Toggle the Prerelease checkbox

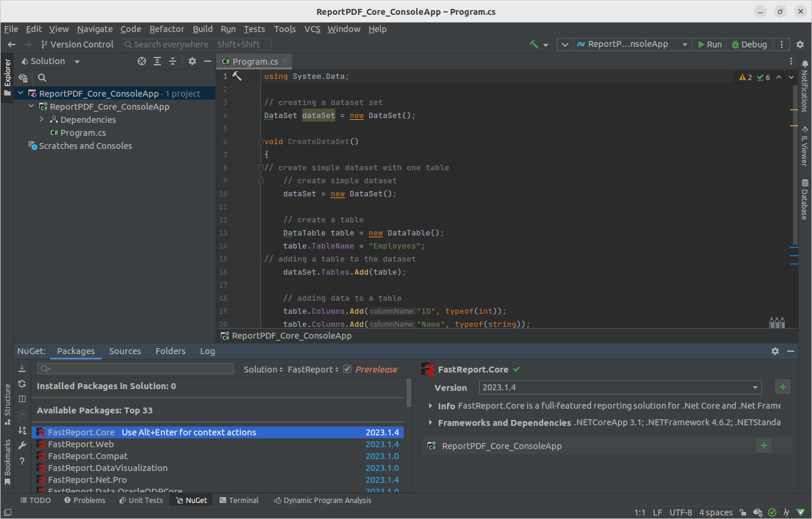(x=347, y=369)
